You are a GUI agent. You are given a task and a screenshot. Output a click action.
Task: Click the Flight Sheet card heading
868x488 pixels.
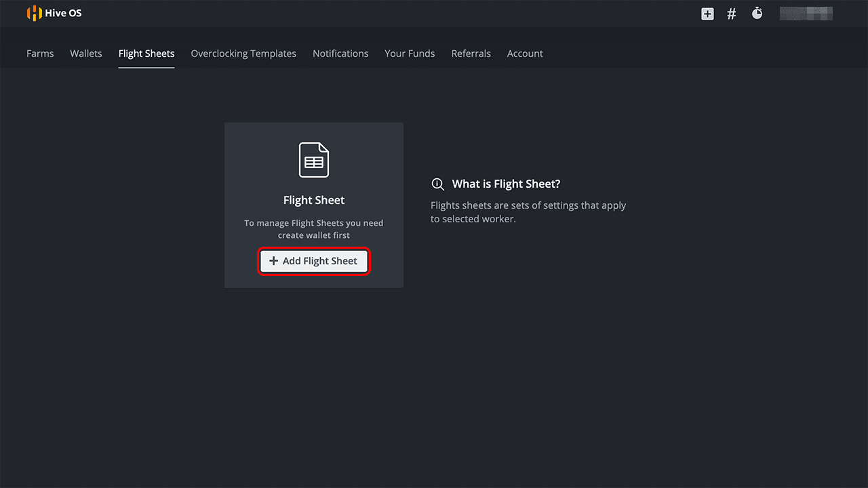click(x=314, y=200)
